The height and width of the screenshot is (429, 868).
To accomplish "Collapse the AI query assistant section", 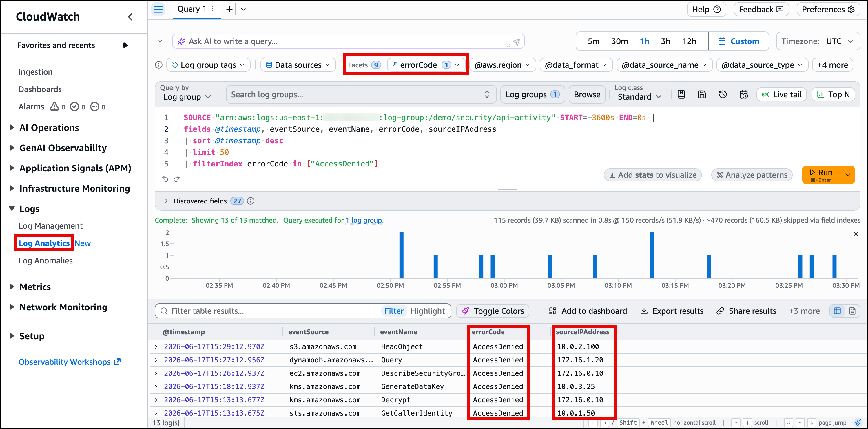I will pos(160,41).
